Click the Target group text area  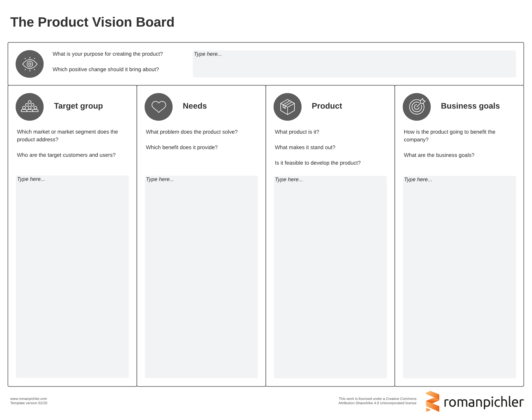pos(72,277)
